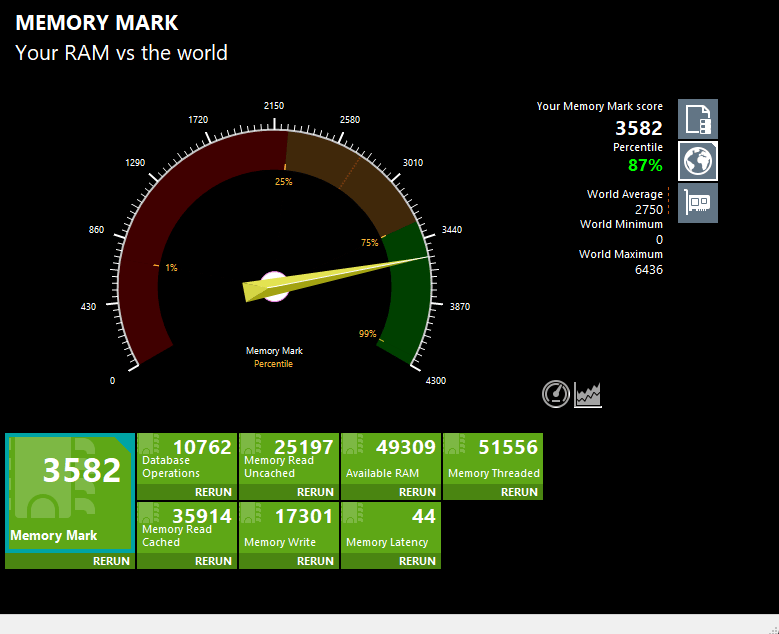The height and width of the screenshot is (634, 779).
Task: Click the 25% percentile marker on gauge
Action: click(x=284, y=182)
